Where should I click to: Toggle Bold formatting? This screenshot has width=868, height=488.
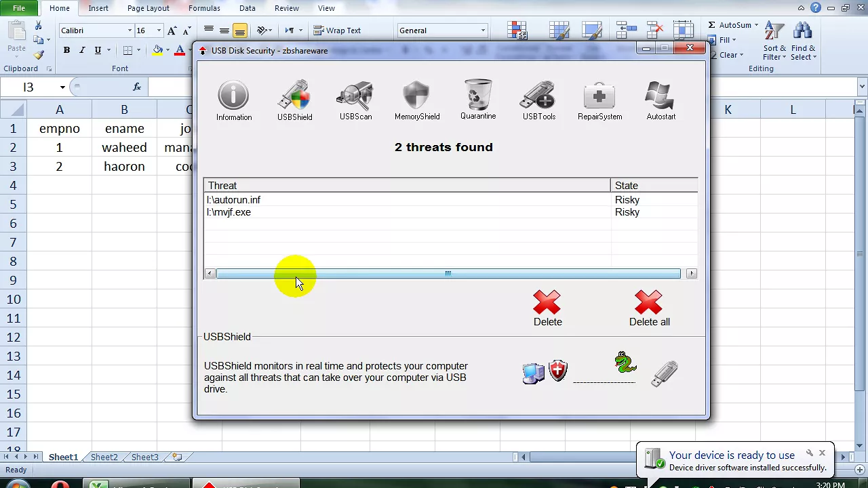click(66, 50)
